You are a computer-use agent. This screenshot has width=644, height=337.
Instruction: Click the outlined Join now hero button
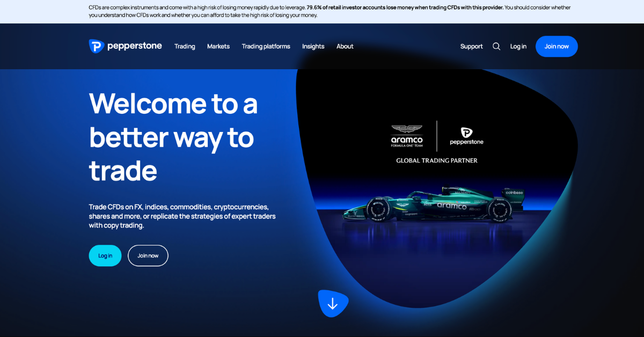pyautogui.click(x=148, y=255)
